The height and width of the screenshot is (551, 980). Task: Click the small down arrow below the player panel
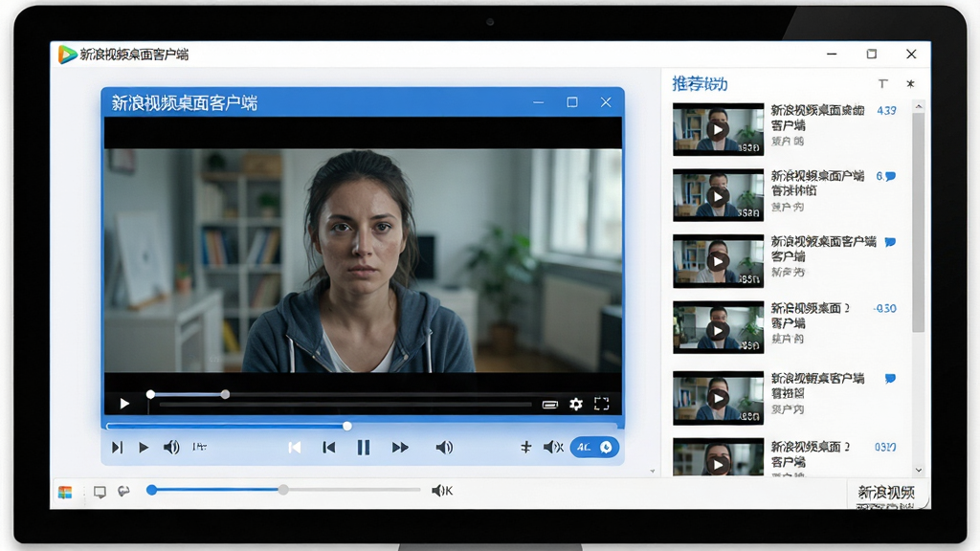pyautogui.click(x=652, y=471)
